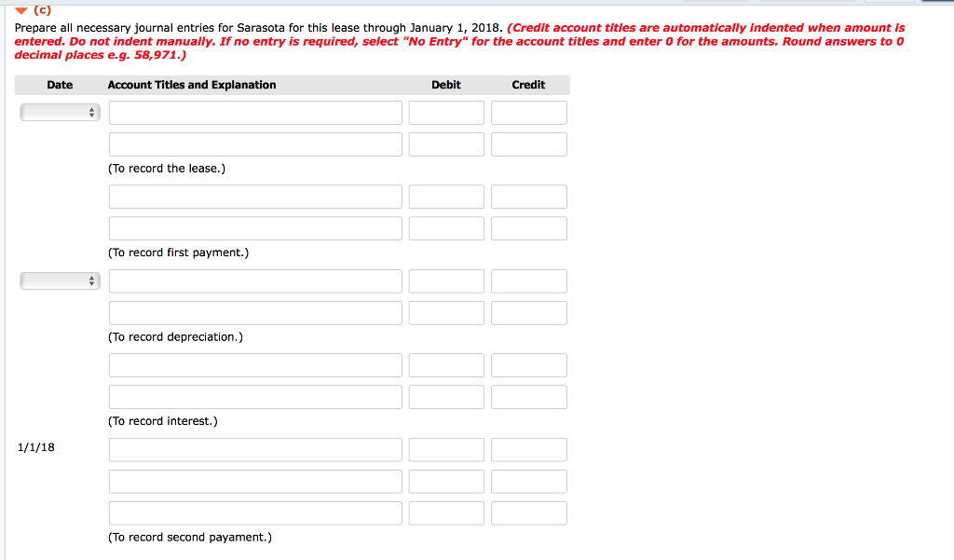
Task: Open the first Date dropdown selector
Action: coord(60,112)
